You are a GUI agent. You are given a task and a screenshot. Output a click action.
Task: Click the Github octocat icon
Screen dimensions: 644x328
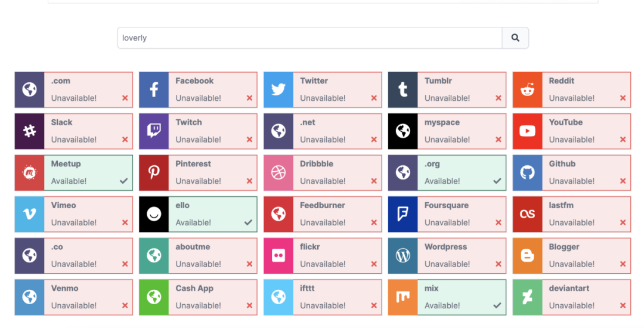tap(527, 172)
